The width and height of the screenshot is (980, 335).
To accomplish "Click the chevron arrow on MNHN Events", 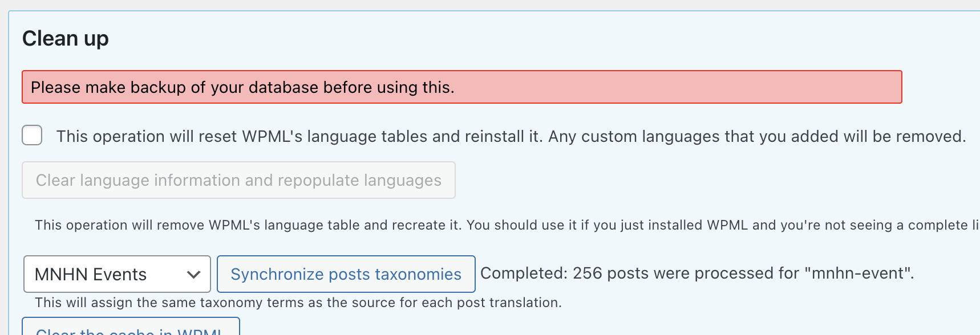I will 193,275.
